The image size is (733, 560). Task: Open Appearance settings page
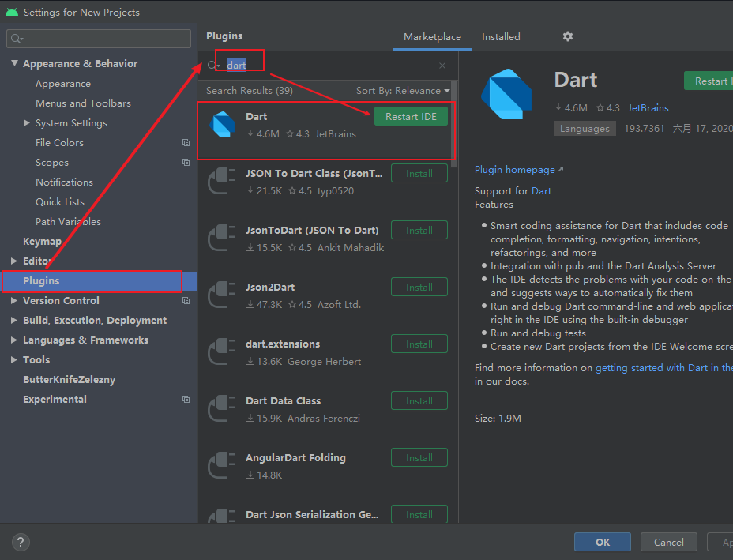click(63, 84)
